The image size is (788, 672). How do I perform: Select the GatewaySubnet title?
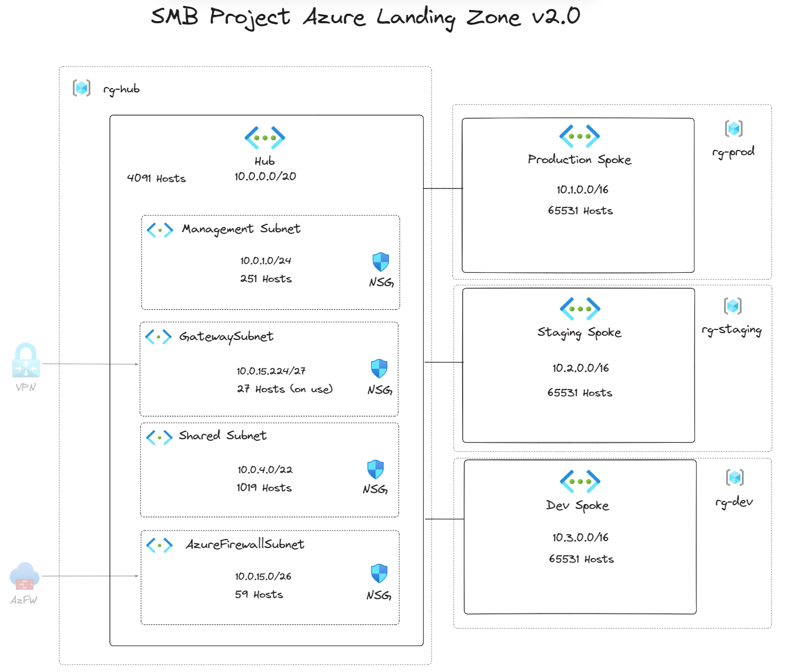pyautogui.click(x=227, y=337)
